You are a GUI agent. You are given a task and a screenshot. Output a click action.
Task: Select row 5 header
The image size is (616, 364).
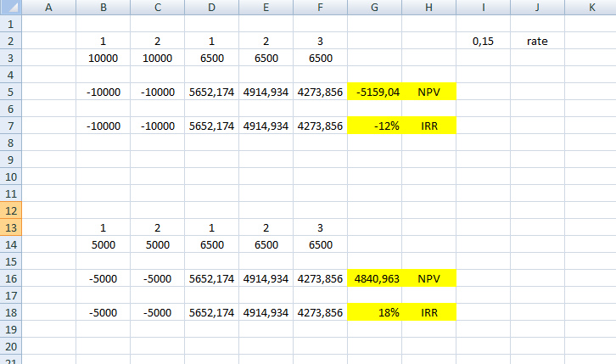pyautogui.click(x=9, y=92)
